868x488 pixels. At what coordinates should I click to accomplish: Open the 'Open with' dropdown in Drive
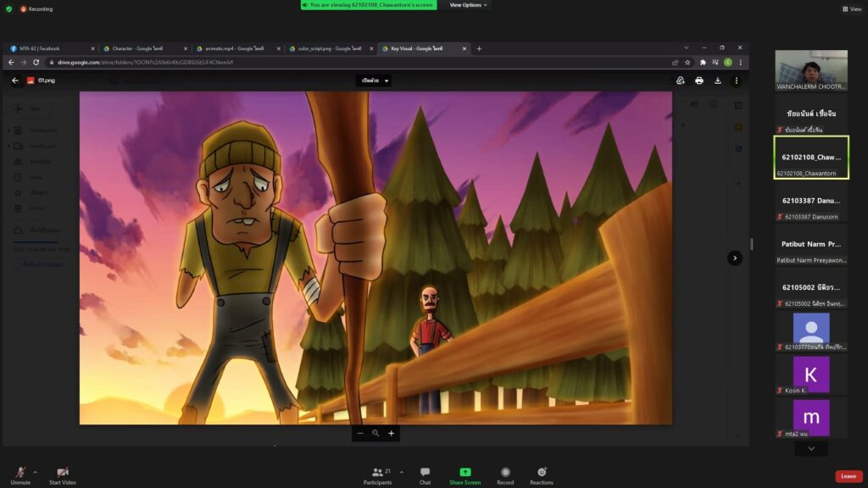tap(375, 80)
